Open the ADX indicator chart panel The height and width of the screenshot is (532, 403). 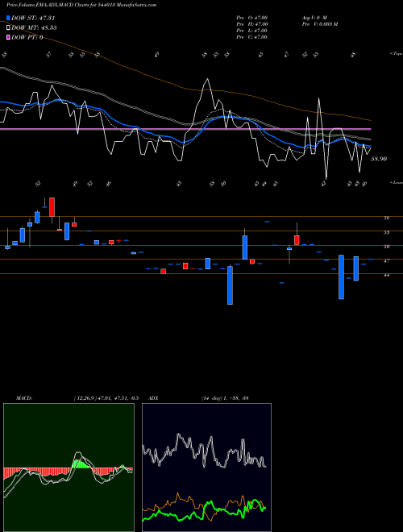206,468
